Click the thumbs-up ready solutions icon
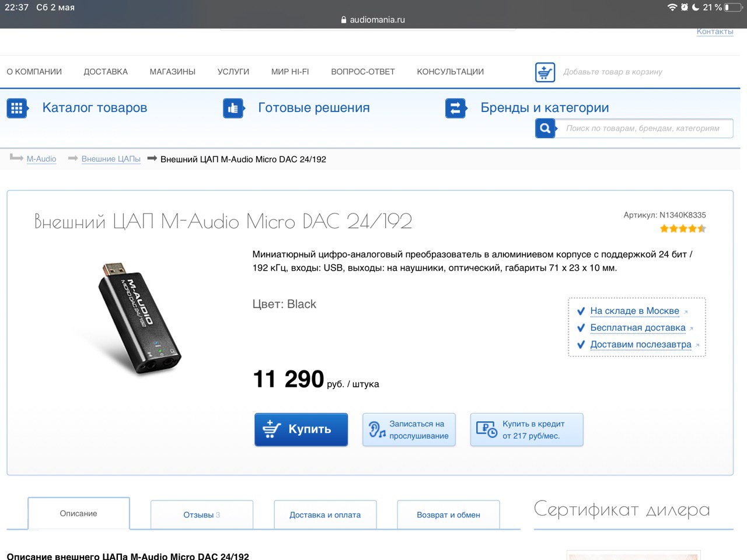Screen dimensions: 747x560 (233, 108)
